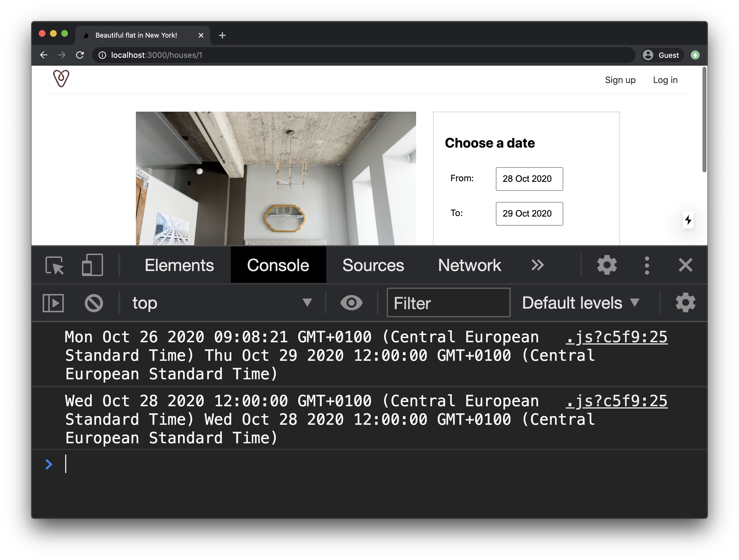Screen dimensions: 739x560
Task: Clear the console with the ban icon
Action: coord(94,303)
